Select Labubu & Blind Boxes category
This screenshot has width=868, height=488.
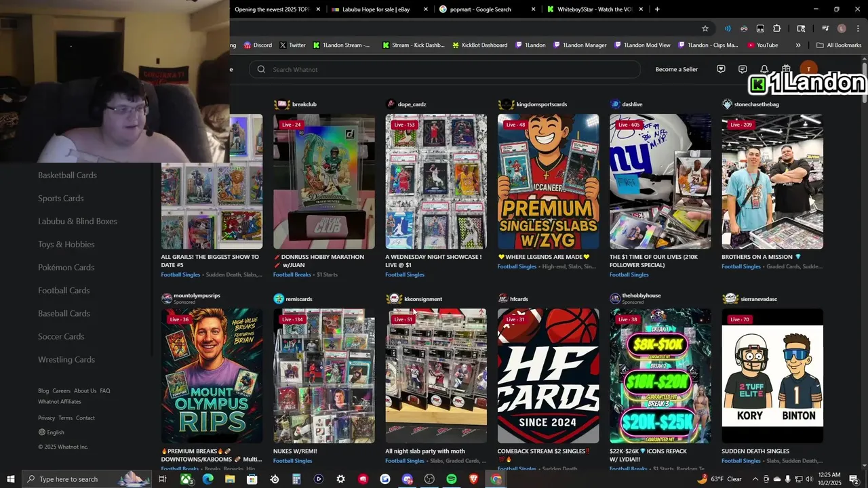coord(77,221)
